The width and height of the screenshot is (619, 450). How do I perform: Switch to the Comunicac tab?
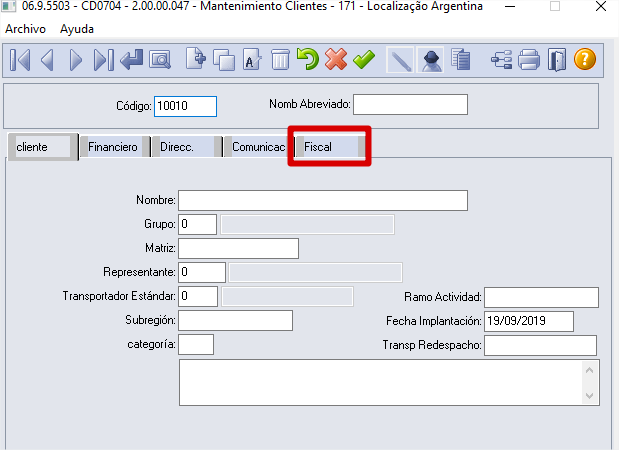click(x=259, y=147)
